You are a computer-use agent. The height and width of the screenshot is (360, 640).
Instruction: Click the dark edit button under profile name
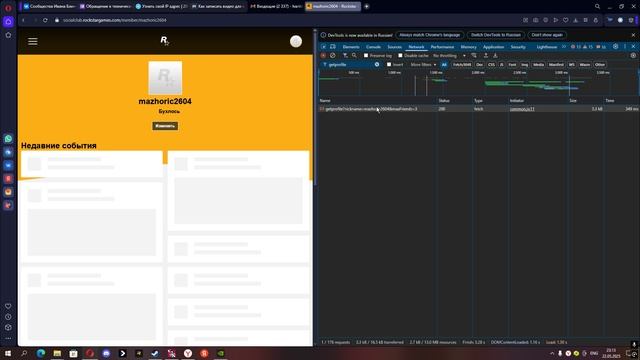pyautogui.click(x=165, y=126)
